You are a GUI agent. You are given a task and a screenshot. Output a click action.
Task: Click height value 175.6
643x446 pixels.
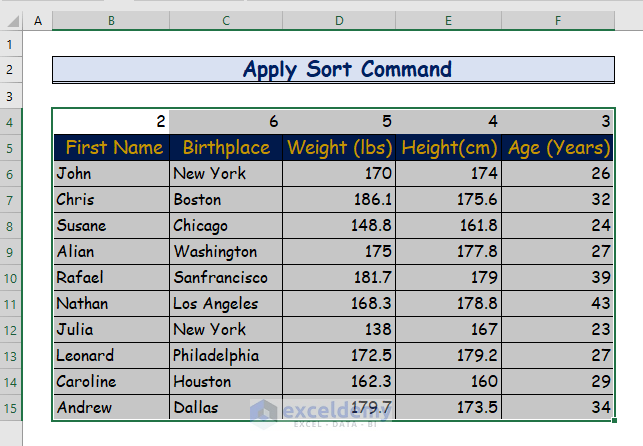[448, 200]
